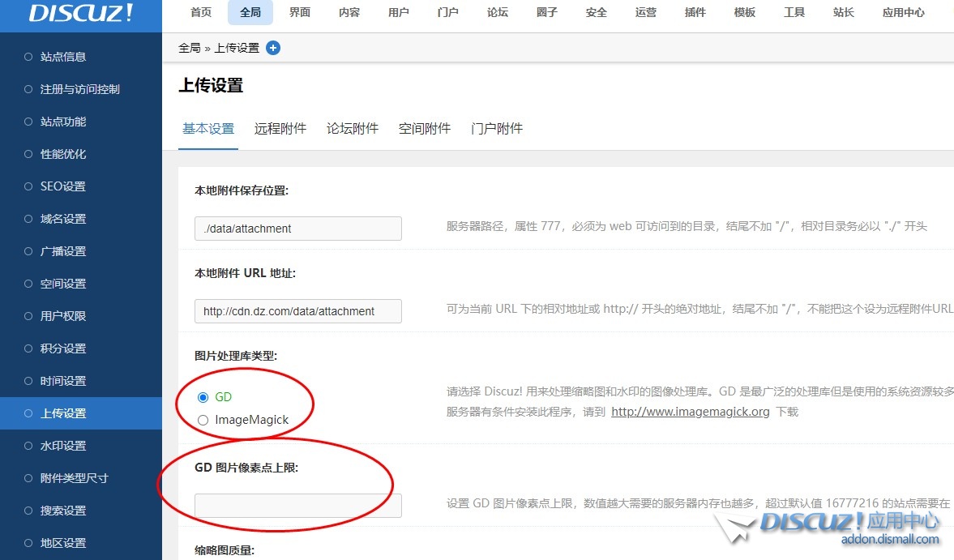Click the 本地附件 URL 地址 field
Screen dimensions: 954x560
[x=298, y=311]
